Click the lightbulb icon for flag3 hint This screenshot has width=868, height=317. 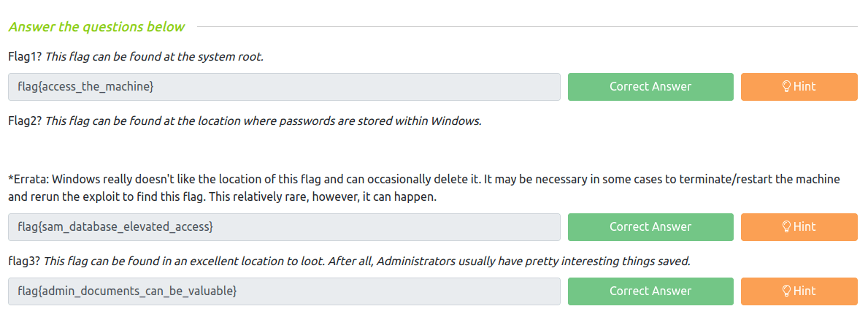click(787, 291)
